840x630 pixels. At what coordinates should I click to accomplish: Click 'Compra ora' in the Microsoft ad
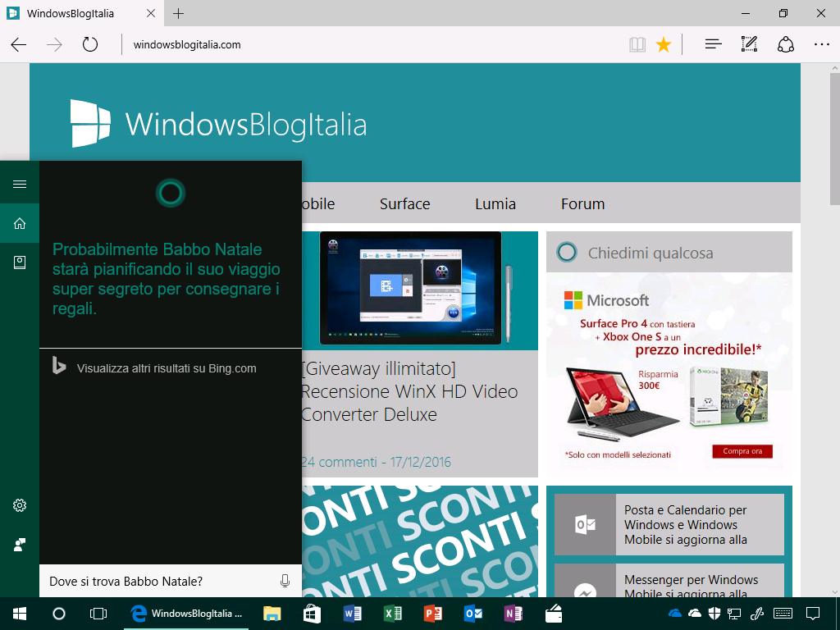click(742, 451)
